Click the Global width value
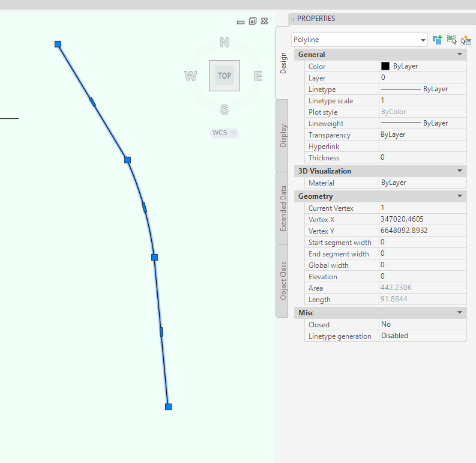Viewport: 476px width, 463px height. (x=423, y=265)
